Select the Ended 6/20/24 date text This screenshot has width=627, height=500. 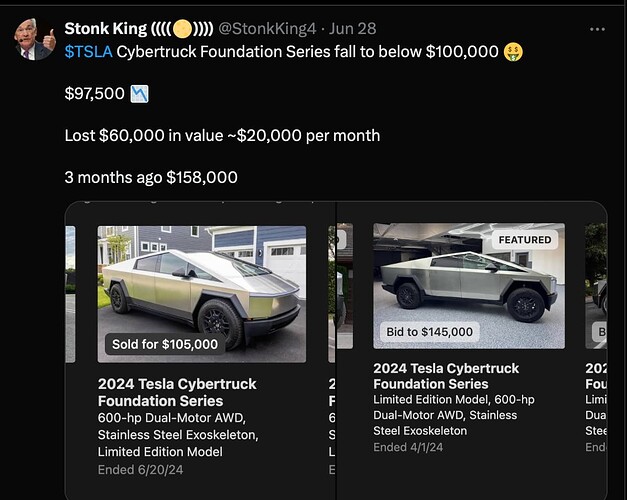click(x=140, y=470)
